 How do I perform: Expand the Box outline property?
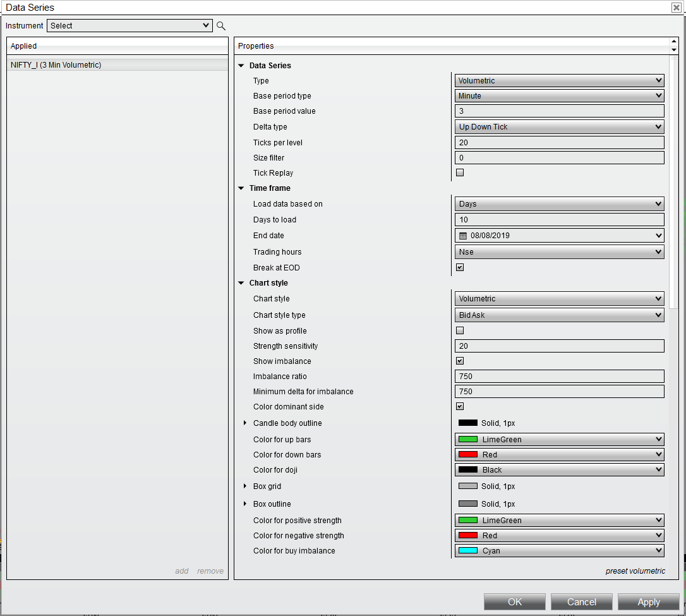point(245,504)
